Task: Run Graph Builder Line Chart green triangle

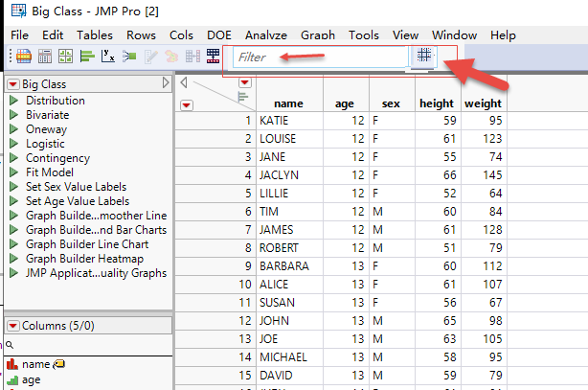Action: pyautogui.click(x=13, y=244)
